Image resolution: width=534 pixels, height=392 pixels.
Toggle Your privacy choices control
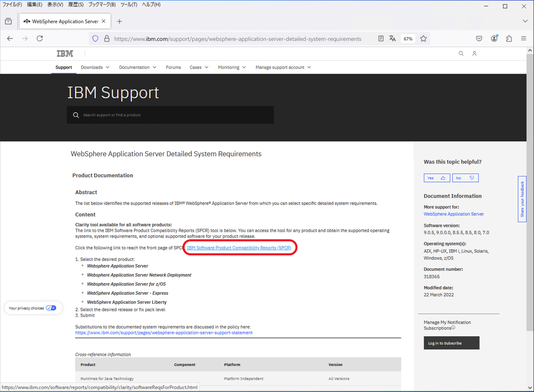tap(51, 307)
